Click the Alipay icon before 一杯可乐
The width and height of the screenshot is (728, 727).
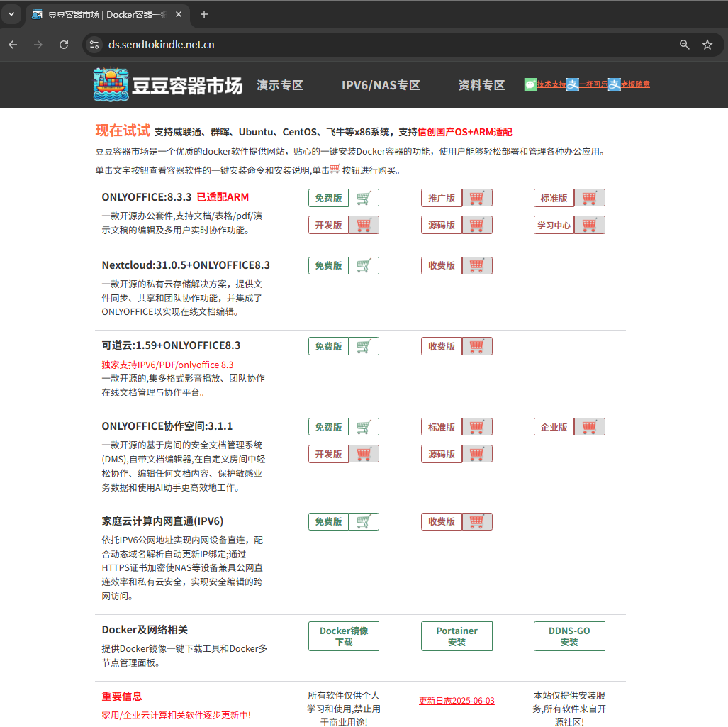click(573, 84)
